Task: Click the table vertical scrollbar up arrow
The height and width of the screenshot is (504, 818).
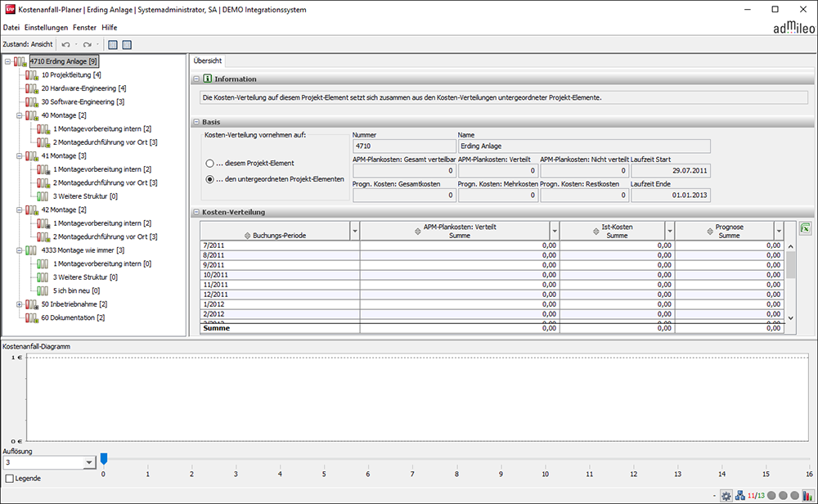Action: tap(791, 246)
